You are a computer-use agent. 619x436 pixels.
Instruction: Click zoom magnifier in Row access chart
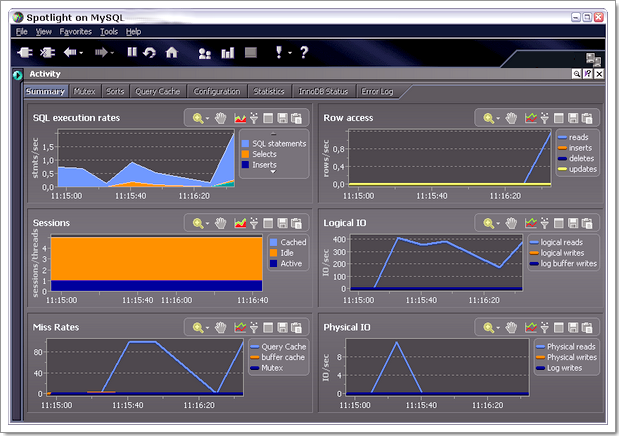(x=488, y=118)
